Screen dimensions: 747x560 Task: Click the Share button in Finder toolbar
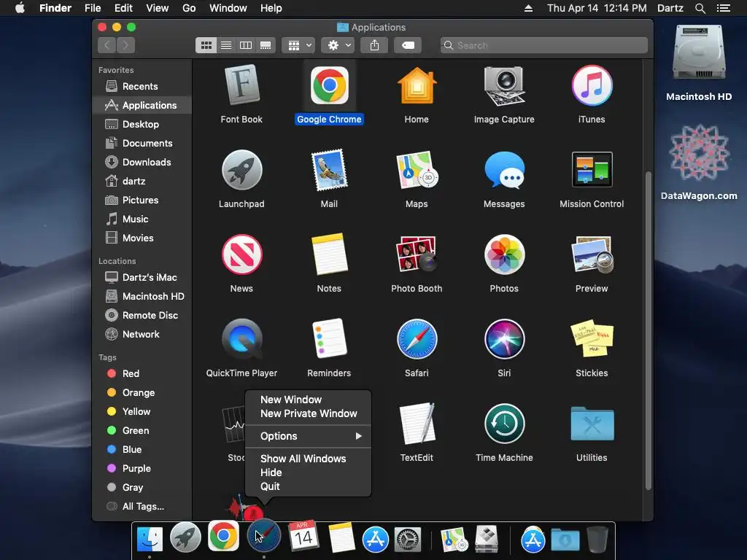[374, 45]
